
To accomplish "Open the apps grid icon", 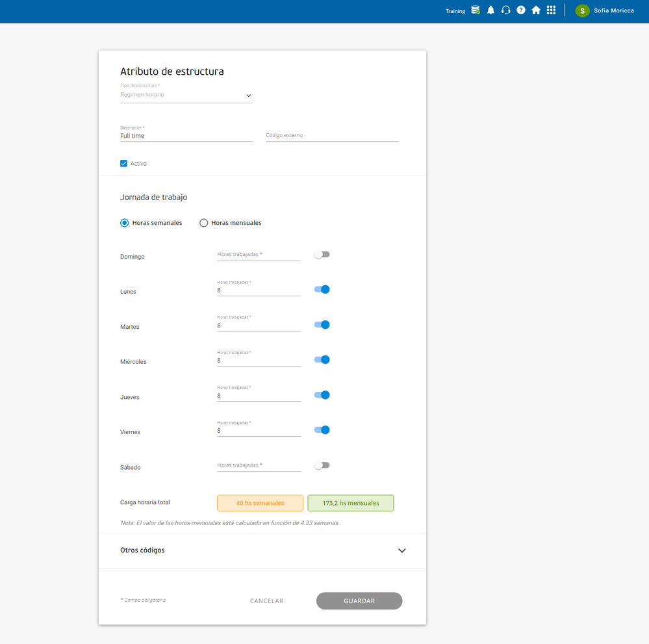I will coord(551,10).
